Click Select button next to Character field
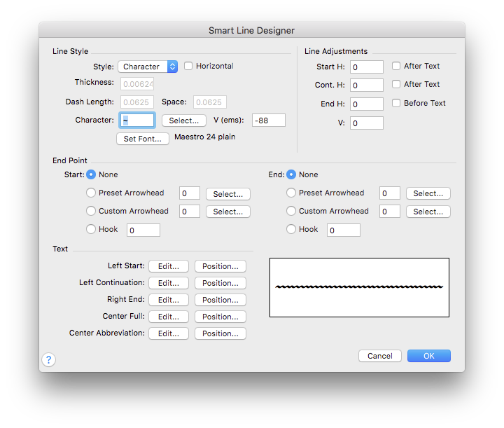The height and width of the screenshot is (428, 504). [184, 120]
